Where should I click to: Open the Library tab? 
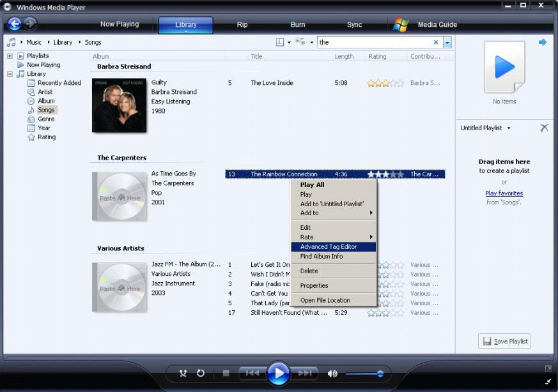[186, 25]
